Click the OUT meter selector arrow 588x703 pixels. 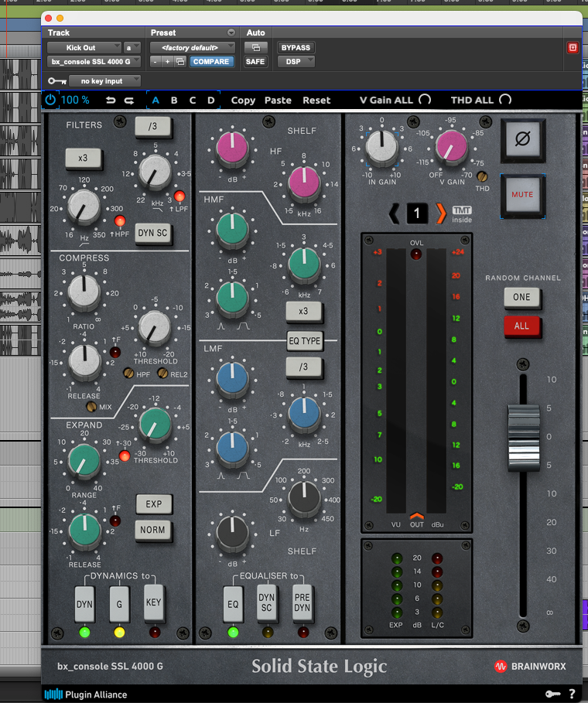tap(417, 517)
